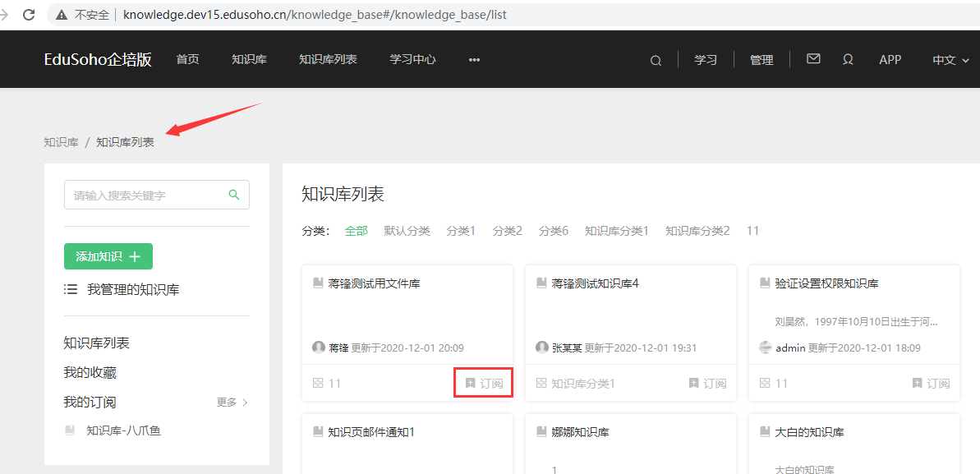Image resolution: width=980 pixels, height=474 pixels.
Task: Click 知识库 in the breadcrumb
Action: click(62, 142)
